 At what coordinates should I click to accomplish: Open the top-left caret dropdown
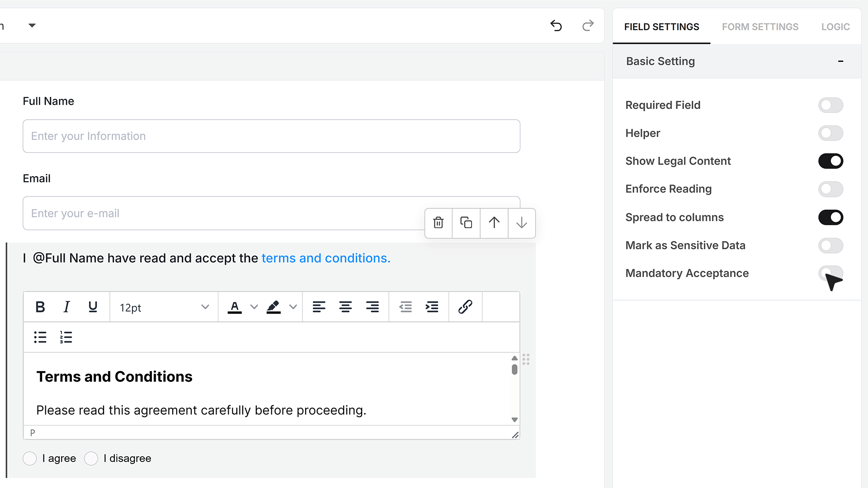[x=32, y=25]
